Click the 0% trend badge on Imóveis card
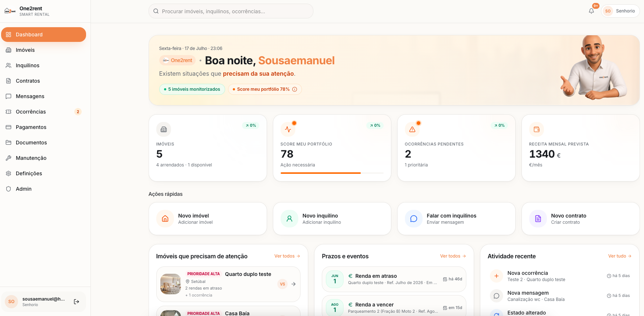This screenshot has height=316, width=644. [251, 125]
